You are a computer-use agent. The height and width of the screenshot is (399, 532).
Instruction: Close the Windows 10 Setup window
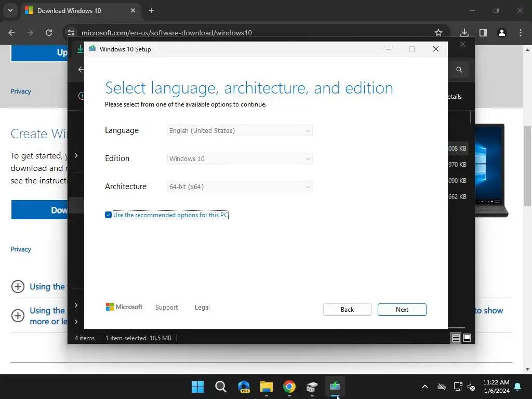(x=436, y=49)
